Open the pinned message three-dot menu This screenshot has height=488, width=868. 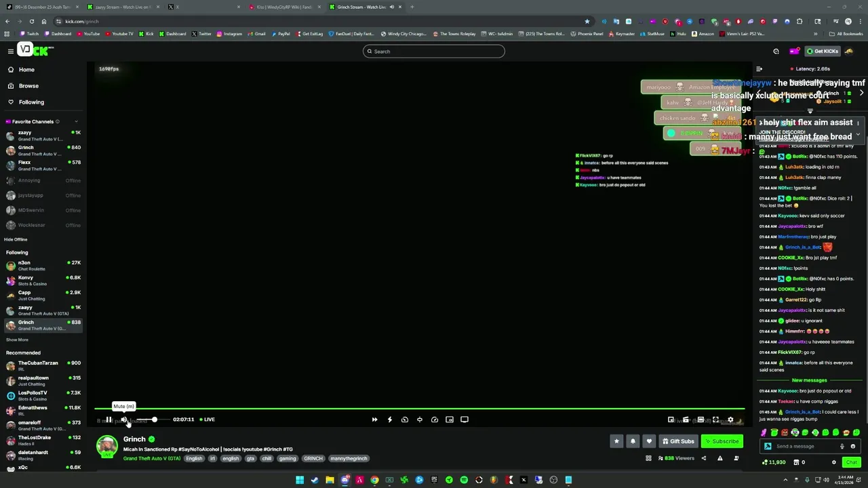[858, 123]
